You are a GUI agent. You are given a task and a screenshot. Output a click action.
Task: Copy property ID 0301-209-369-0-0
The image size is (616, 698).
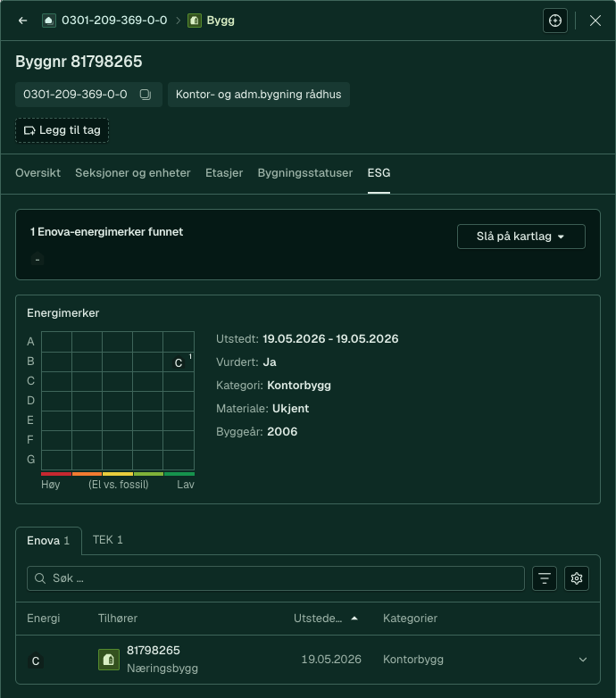point(146,95)
